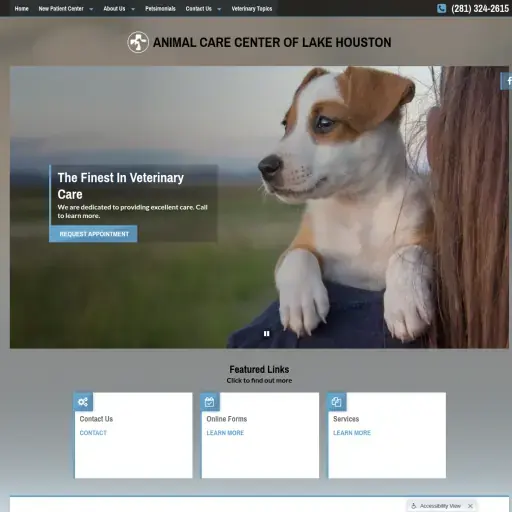Follow the CONTACT link in Contact Us card
Screen dimensions: 512x512
[x=93, y=433]
